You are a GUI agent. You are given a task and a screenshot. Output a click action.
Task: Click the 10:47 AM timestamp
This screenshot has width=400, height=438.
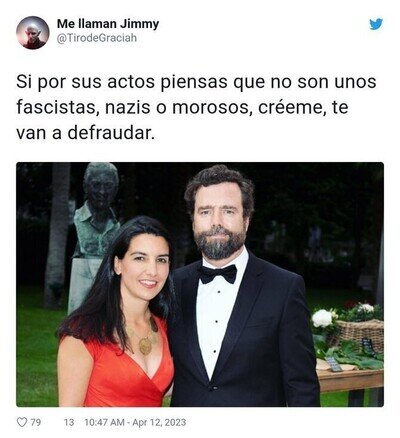pos(104,422)
